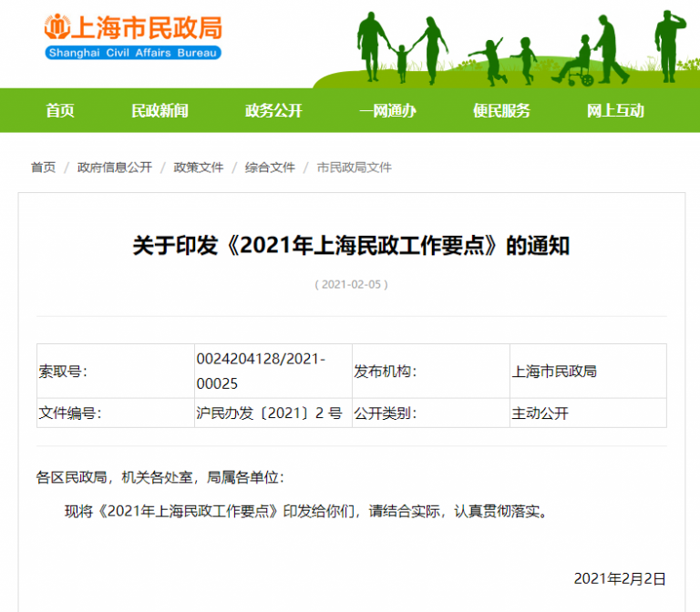Click the salutation line 各区民政局，机关各处室
The image size is (700, 612).
(x=160, y=478)
